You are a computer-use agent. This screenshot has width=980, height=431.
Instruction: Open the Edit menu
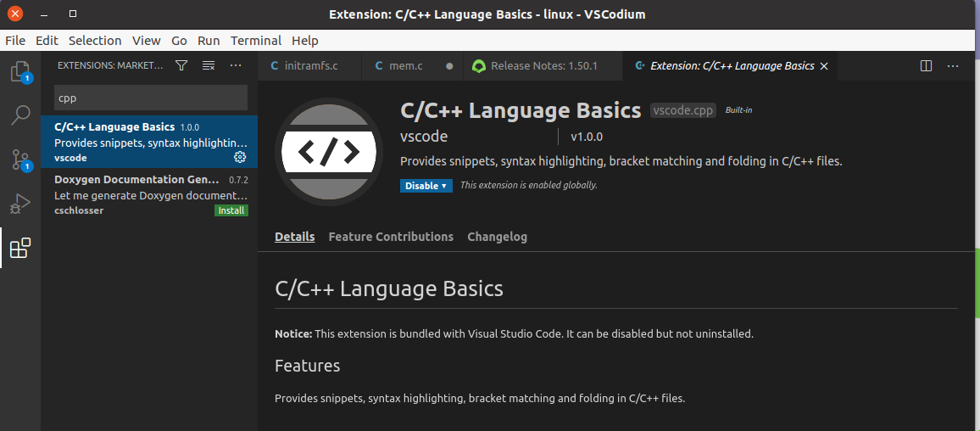[47, 41]
